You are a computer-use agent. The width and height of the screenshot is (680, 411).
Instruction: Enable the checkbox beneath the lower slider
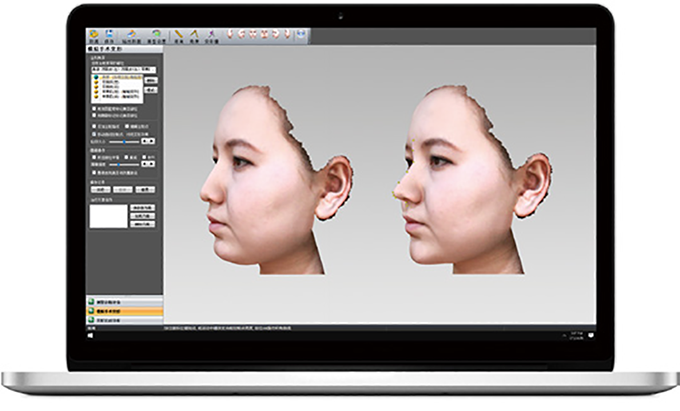pyautogui.click(x=94, y=174)
